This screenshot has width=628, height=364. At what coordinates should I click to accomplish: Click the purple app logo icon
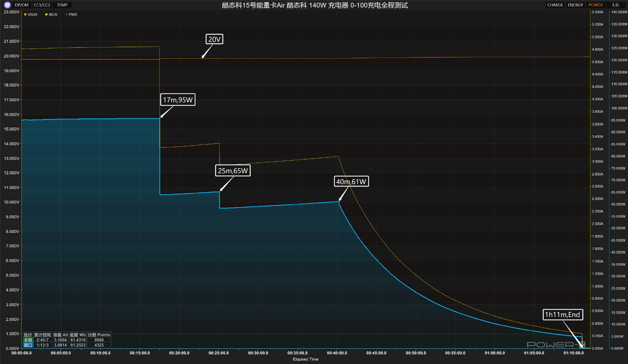pyautogui.click(x=7, y=5)
